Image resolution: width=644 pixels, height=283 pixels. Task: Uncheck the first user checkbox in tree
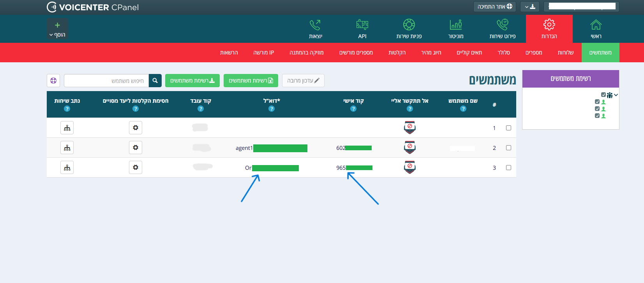(597, 102)
